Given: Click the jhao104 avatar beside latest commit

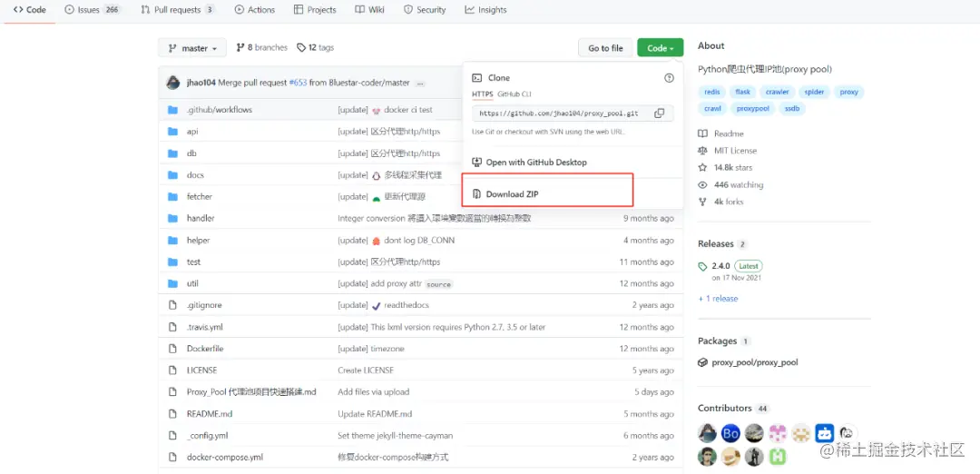Looking at the screenshot, I should 173,83.
